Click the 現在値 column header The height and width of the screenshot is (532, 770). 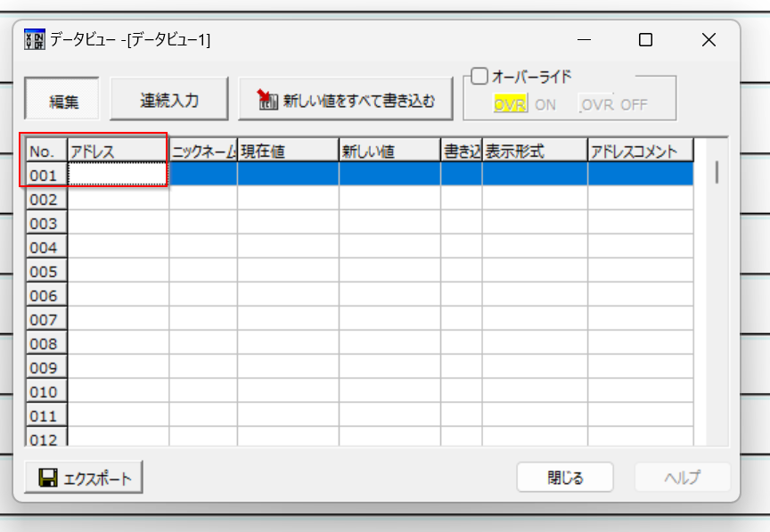coord(288,151)
